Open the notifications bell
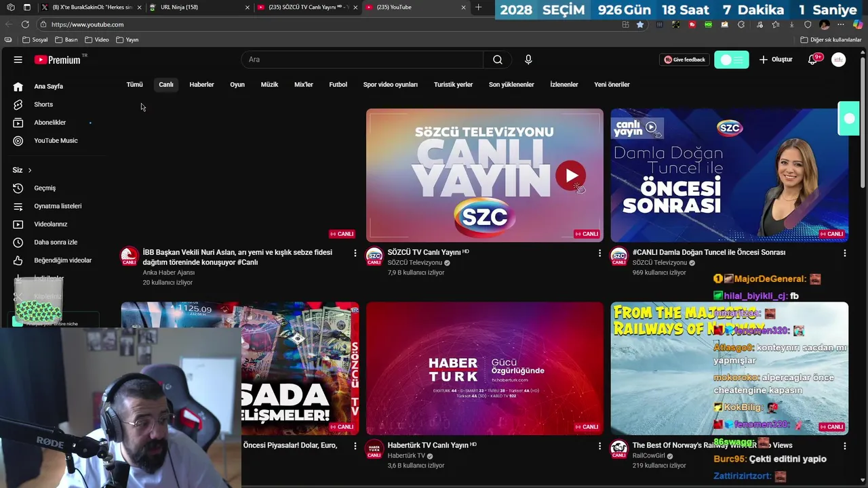 tap(812, 60)
